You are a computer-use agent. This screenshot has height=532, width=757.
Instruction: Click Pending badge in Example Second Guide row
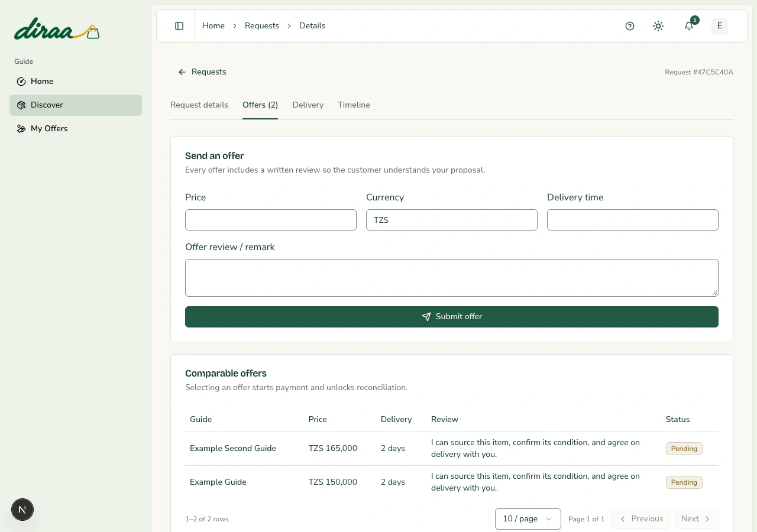pyautogui.click(x=684, y=449)
